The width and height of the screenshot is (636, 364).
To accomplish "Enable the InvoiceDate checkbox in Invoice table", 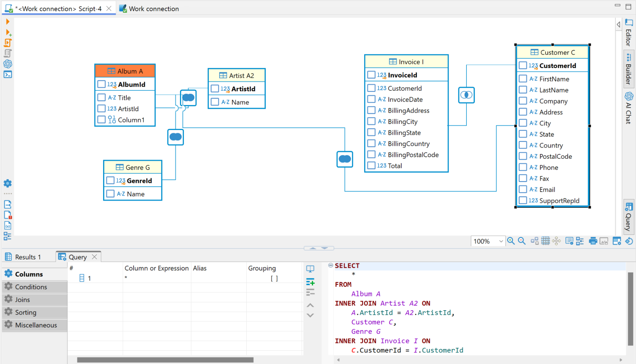I will (371, 99).
